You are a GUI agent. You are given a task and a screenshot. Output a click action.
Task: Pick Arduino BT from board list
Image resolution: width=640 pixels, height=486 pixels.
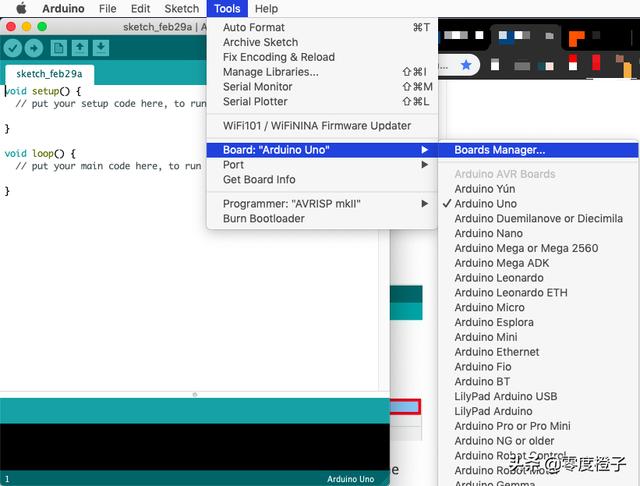(538, 382)
